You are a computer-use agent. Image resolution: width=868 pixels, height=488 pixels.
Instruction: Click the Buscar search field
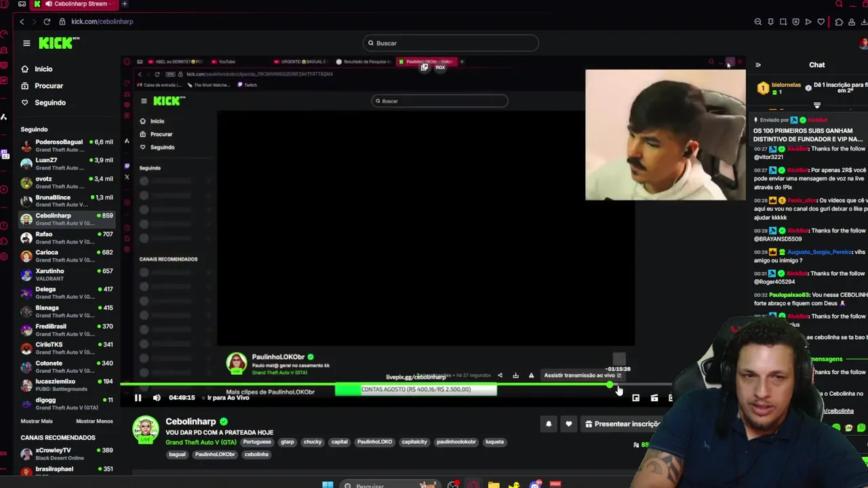coord(451,43)
